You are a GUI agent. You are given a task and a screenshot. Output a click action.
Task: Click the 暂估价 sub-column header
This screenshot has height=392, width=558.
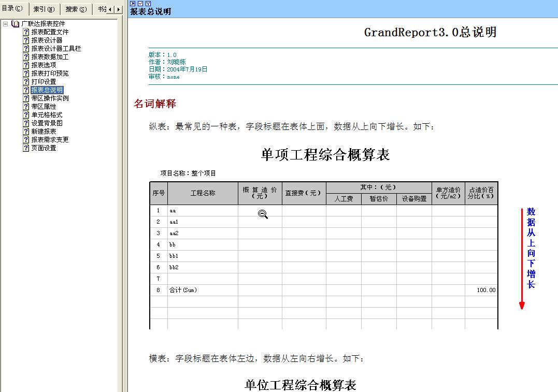pyautogui.click(x=379, y=199)
